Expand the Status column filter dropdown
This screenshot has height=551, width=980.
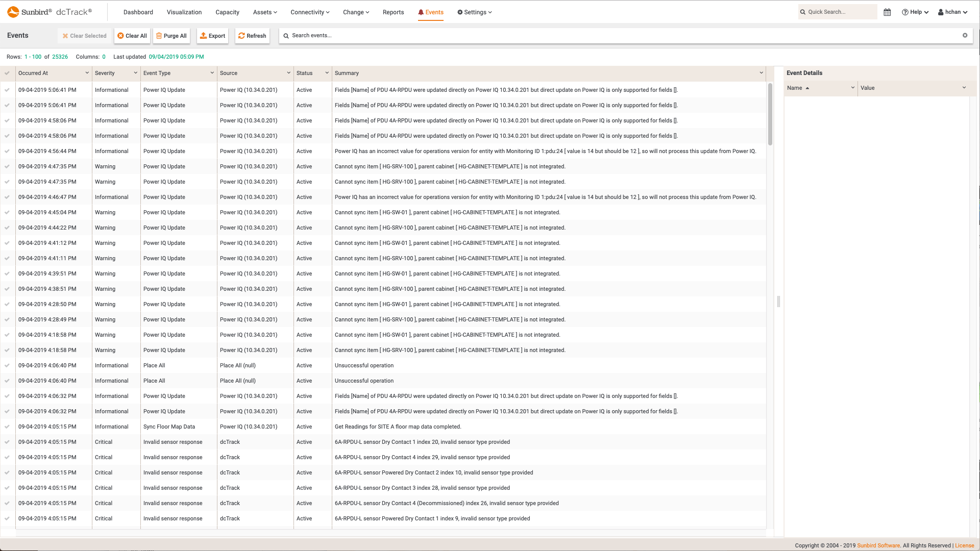point(327,72)
